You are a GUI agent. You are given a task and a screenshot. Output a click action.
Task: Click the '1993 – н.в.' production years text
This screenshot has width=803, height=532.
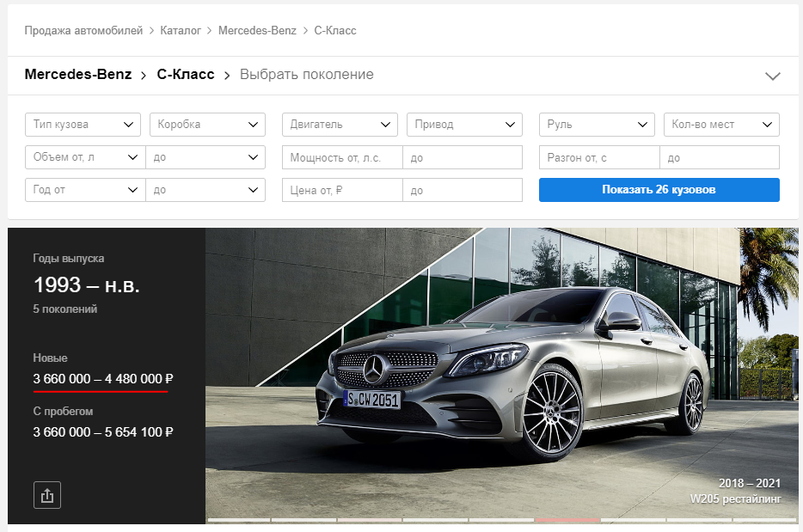(87, 285)
